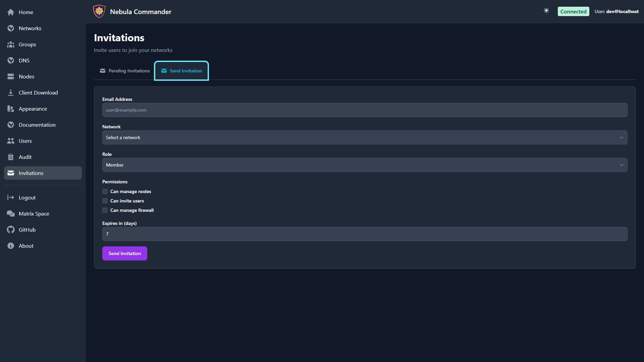Click the Documentation globe icon
This screenshot has height=362, width=644.
tap(11, 125)
